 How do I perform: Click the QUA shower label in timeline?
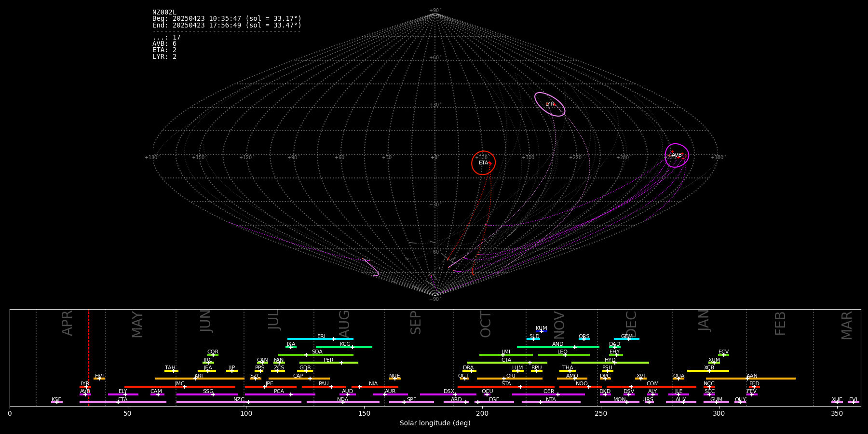(x=678, y=376)
